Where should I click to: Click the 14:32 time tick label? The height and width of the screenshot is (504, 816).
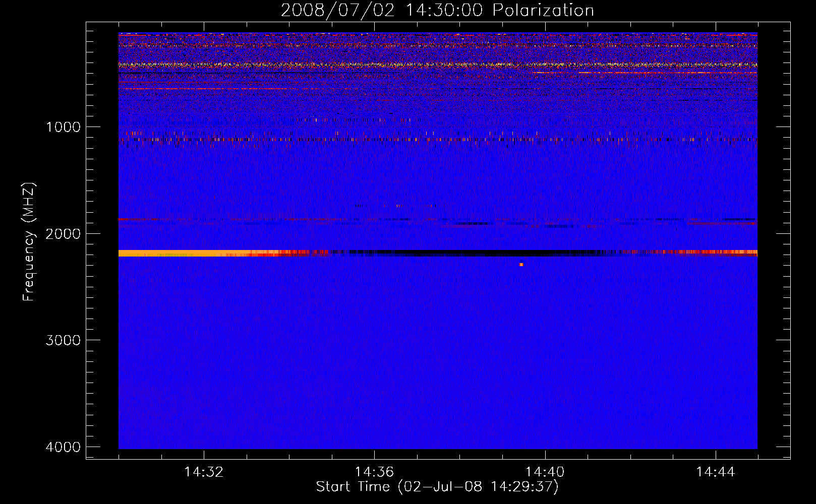tap(204, 472)
